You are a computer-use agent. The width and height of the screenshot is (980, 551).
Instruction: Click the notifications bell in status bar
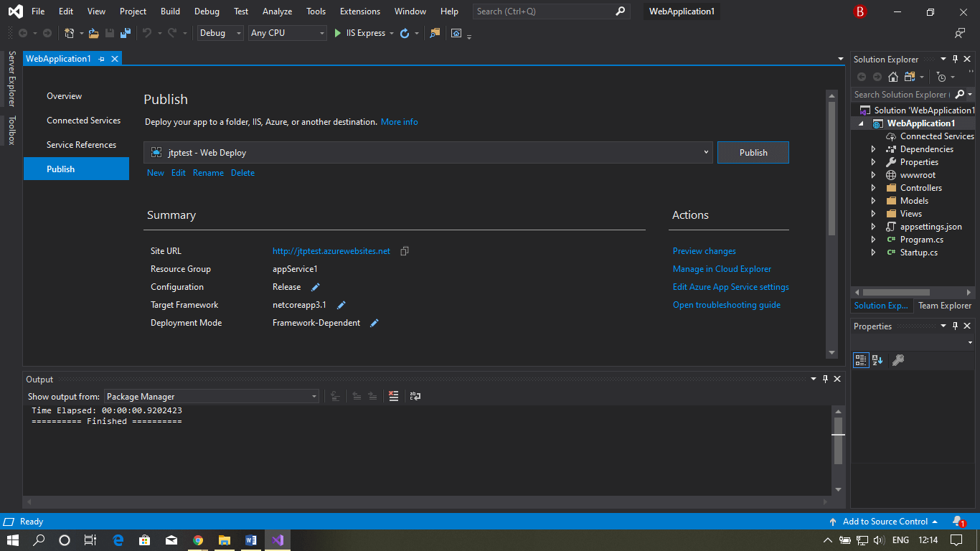tap(958, 522)
